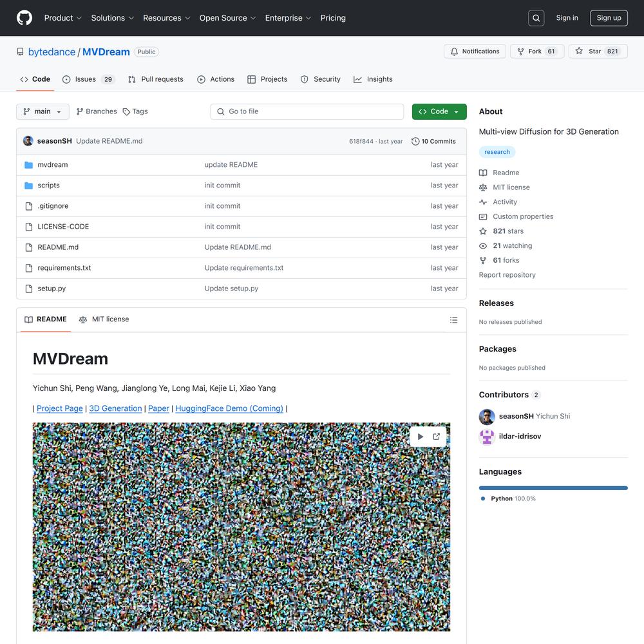Switch to the Projects tab
The height and width of the screenshot is (644, 644).
[x=267, y=79]
